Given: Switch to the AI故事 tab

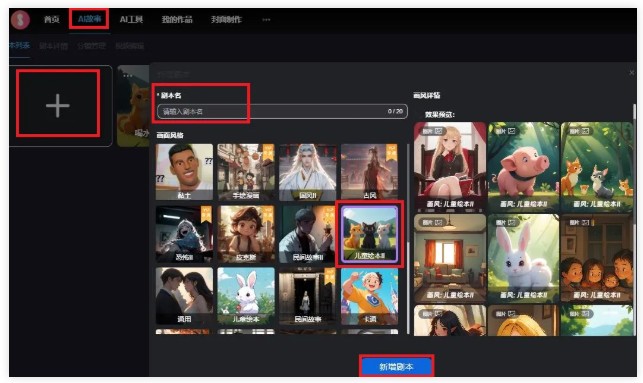Looking at the screenshot, I should click(x=89, y=19).
